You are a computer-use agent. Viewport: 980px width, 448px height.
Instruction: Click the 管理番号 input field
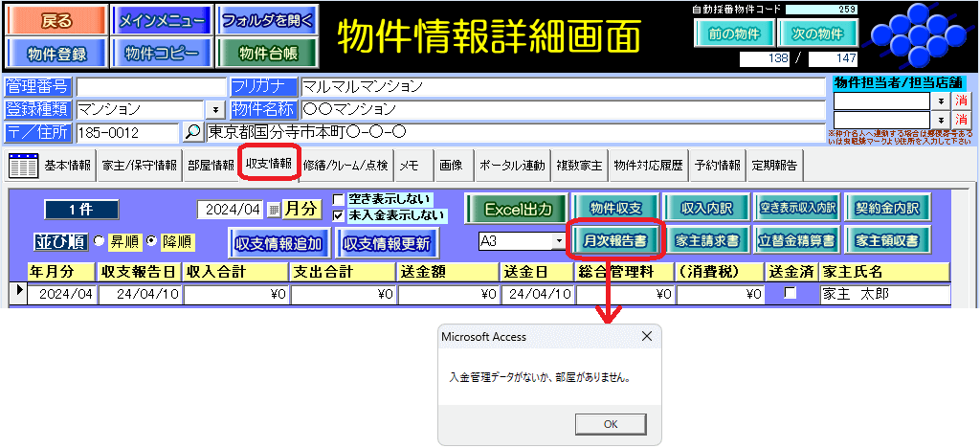point(150,87)
